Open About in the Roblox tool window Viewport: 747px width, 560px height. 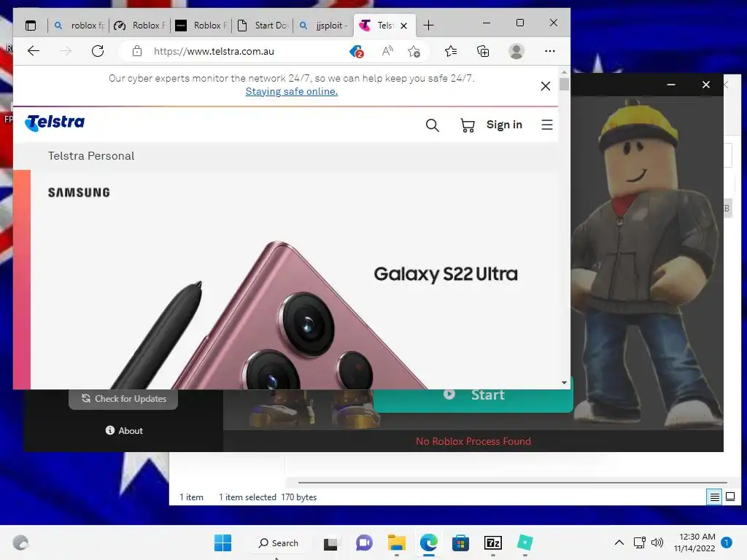coord(124,430)
